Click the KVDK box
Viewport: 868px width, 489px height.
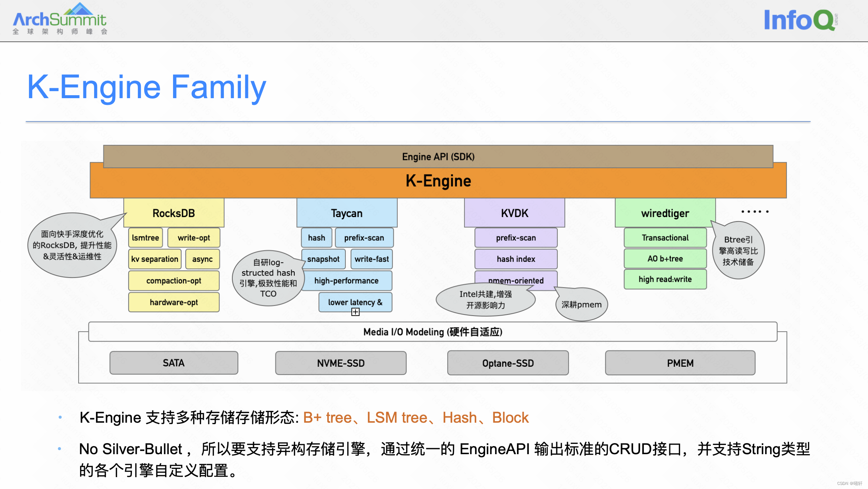[x=514, y=213]
